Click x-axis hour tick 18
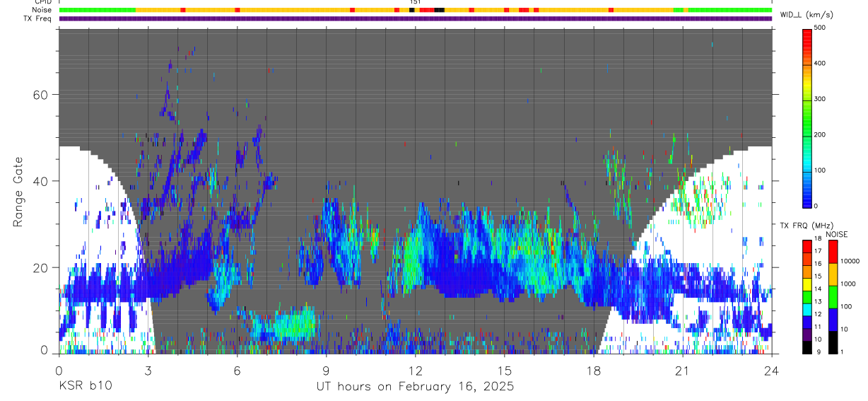 tap(594, 369)
